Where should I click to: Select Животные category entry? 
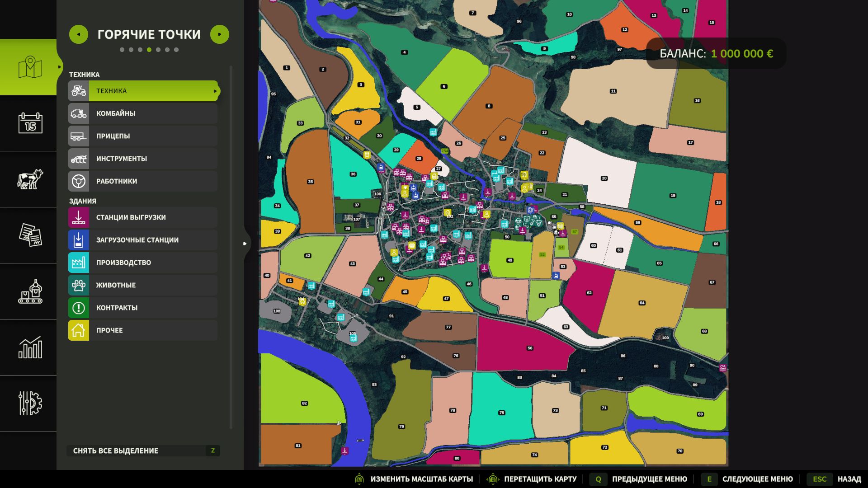143,285
